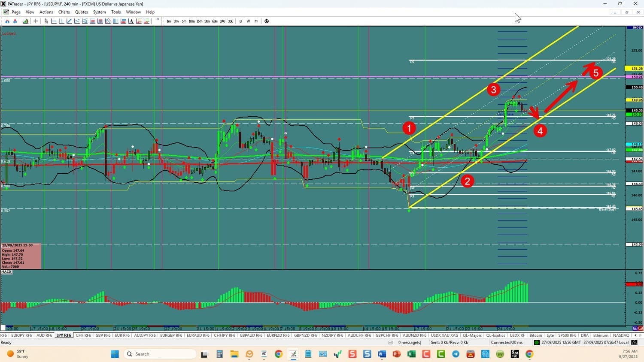
Task: Open Microsoft Excel from the taskbar
Action: [411, 354]
